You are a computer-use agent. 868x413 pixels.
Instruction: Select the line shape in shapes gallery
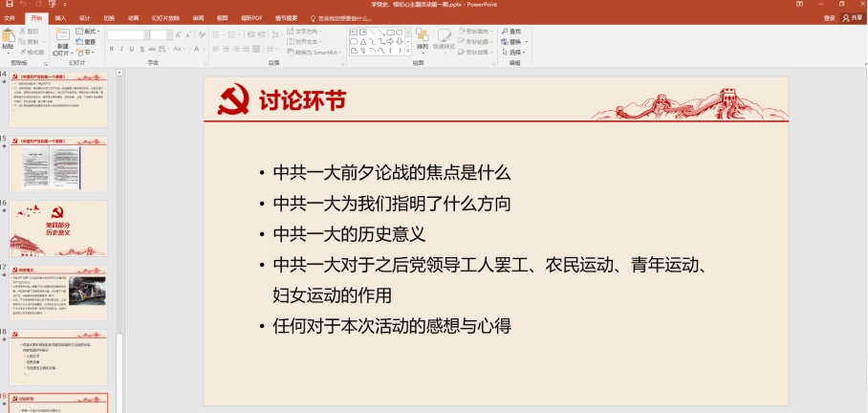[x=372, y=33]
